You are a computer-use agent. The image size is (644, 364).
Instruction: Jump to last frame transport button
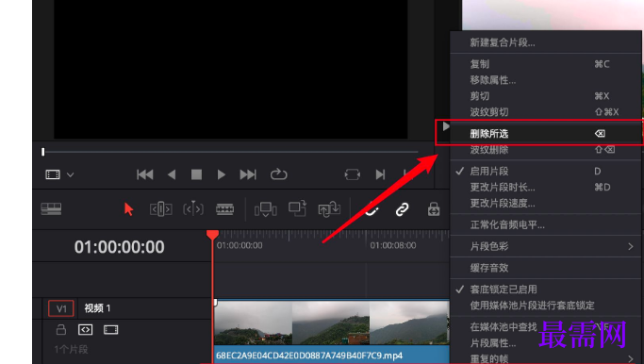(x=248, y=174)
